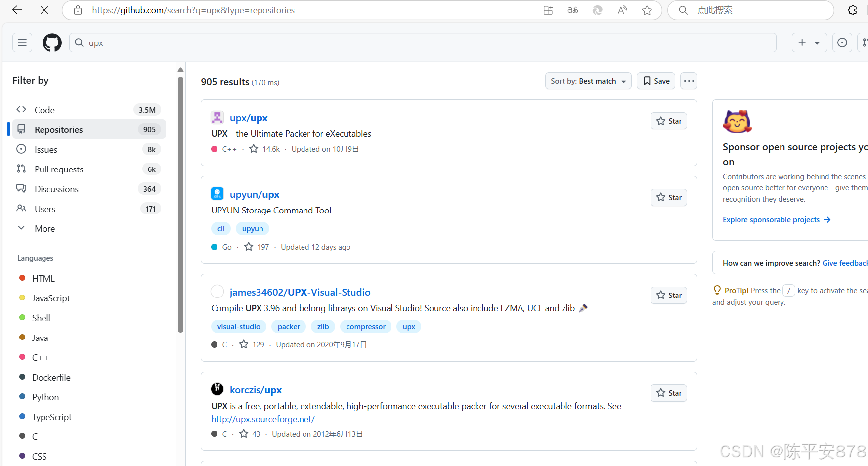Viewport: 868px width, 466px height.
Task: Focus the GitHub search field containing upx
Action: pos(423,42)
